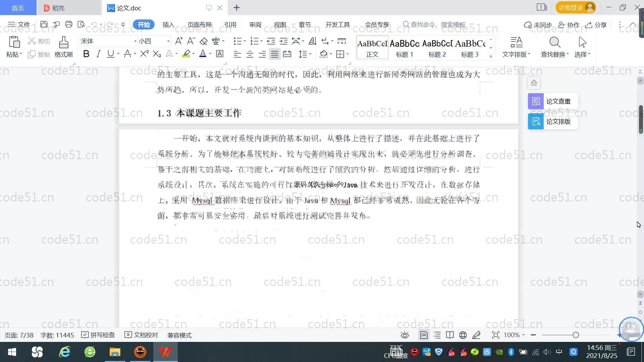Click the character border A icon
The width and height of the screenshot is (644, 362).
pyautogui.click(x=220, y=54)
